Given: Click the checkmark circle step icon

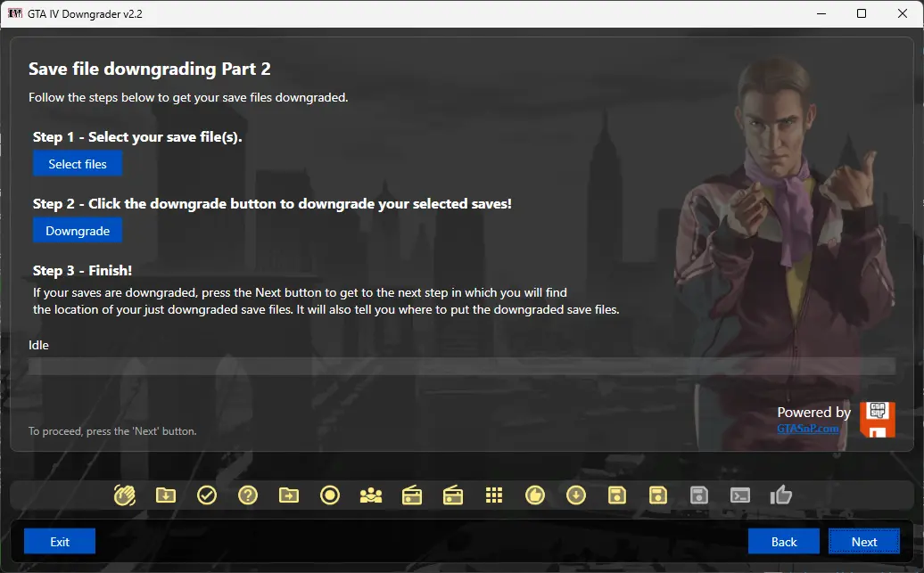Looking at the screenshot, I should coord(207,495).
